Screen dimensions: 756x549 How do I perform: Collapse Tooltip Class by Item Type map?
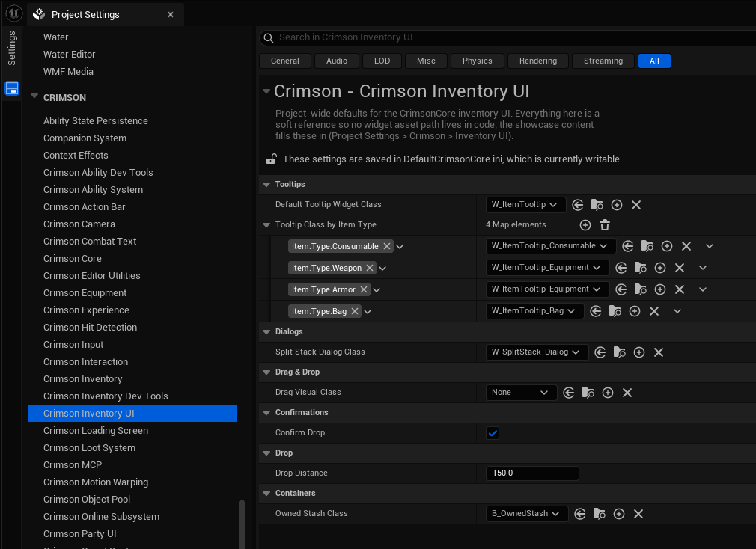click(x=266, y=225)
